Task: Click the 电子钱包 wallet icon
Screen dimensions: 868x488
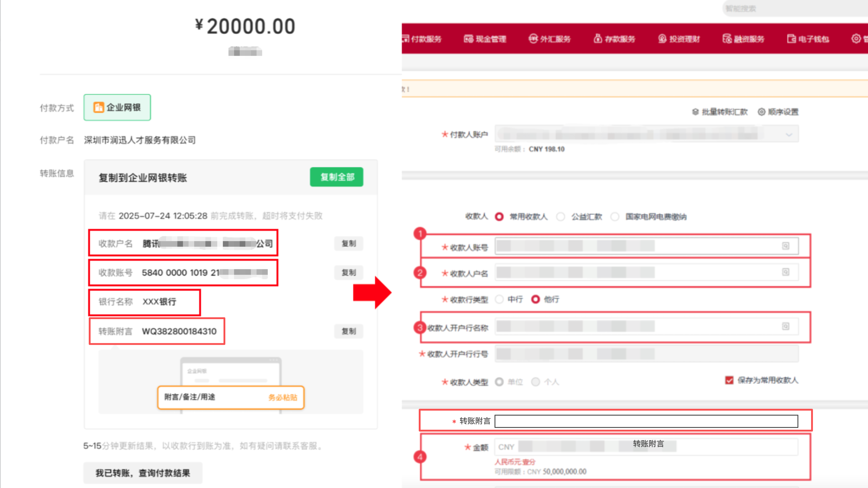Action: point(792,39)
